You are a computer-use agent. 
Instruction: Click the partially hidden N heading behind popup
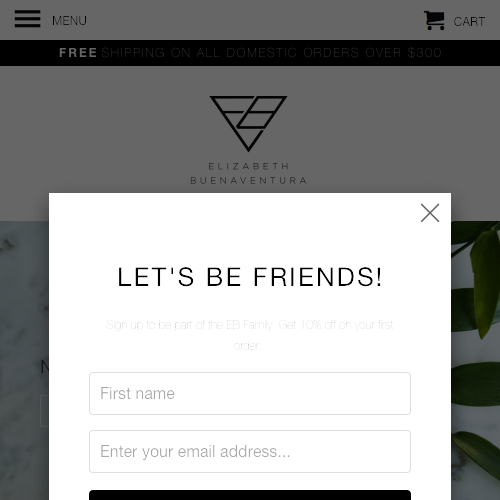(x=45, y=367)
